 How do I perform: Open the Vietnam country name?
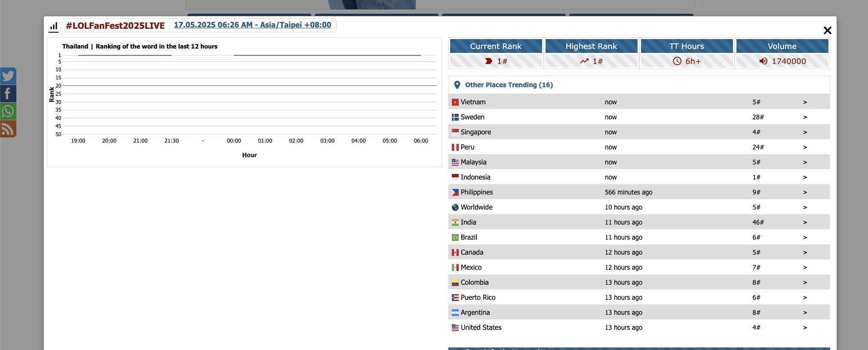(x=473, y=102)
